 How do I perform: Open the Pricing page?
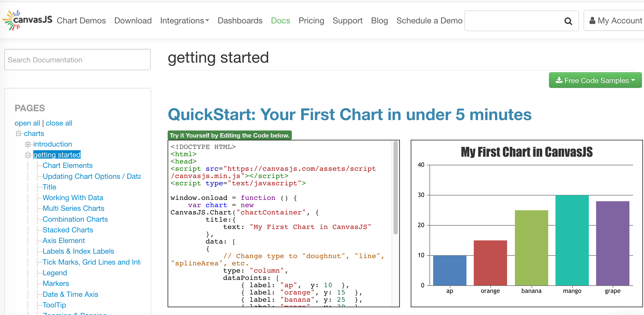(311, 21)
